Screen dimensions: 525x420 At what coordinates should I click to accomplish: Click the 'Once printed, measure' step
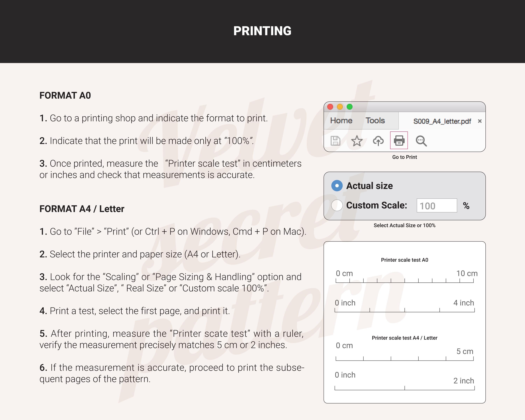pyautogui.click(x=171, y=169)
